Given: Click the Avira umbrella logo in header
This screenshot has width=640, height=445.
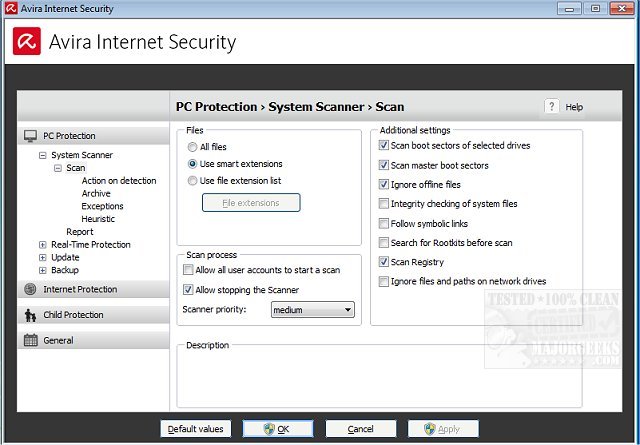Looking at the screenshot, I should tap(27, 42).
